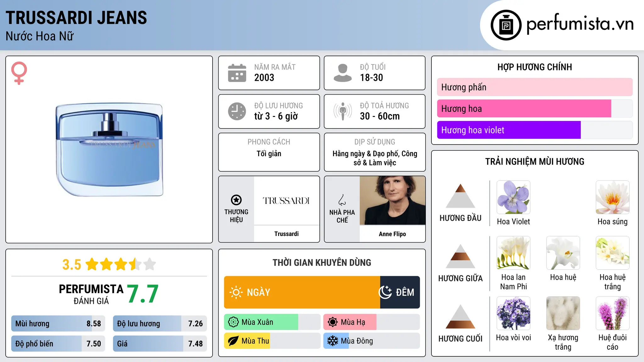Click the sillage icon beside Độ toả hương
Image resolution: width=644 pixels, height=362 pixels.
[x=343, y=111]
